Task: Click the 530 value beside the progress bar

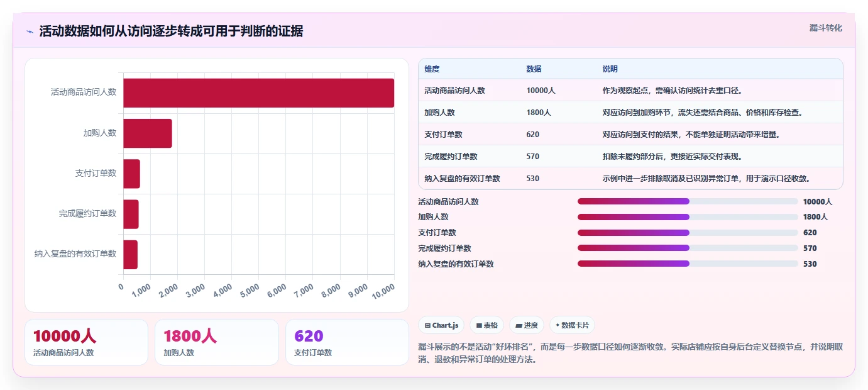Action: point(810,264)
